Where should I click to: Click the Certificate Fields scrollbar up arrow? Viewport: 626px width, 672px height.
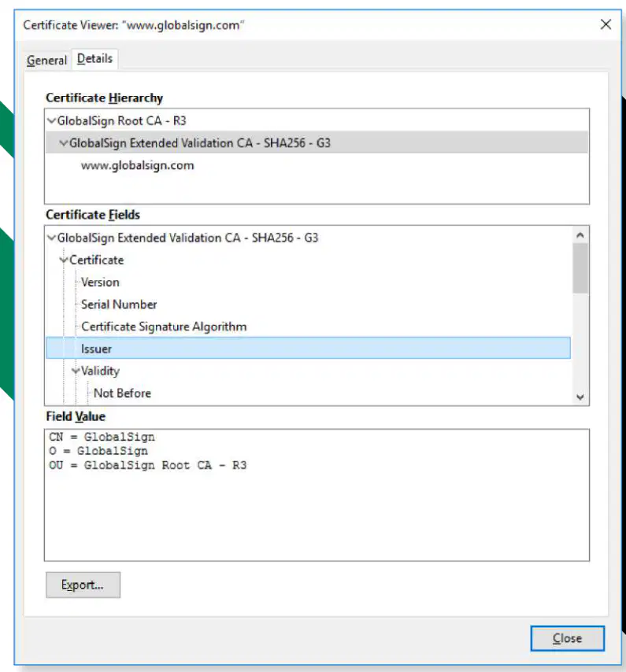[x=580, y=234]
